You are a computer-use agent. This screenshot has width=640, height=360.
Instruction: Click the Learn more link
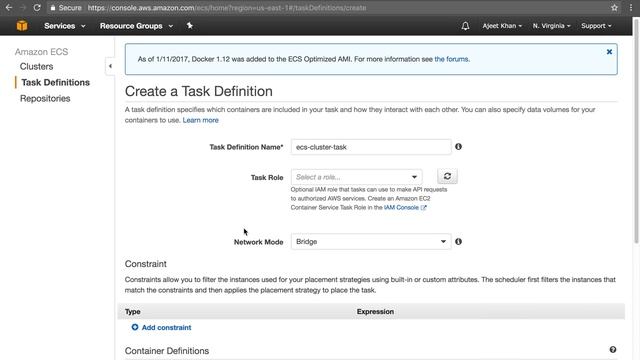pos(200,120)
